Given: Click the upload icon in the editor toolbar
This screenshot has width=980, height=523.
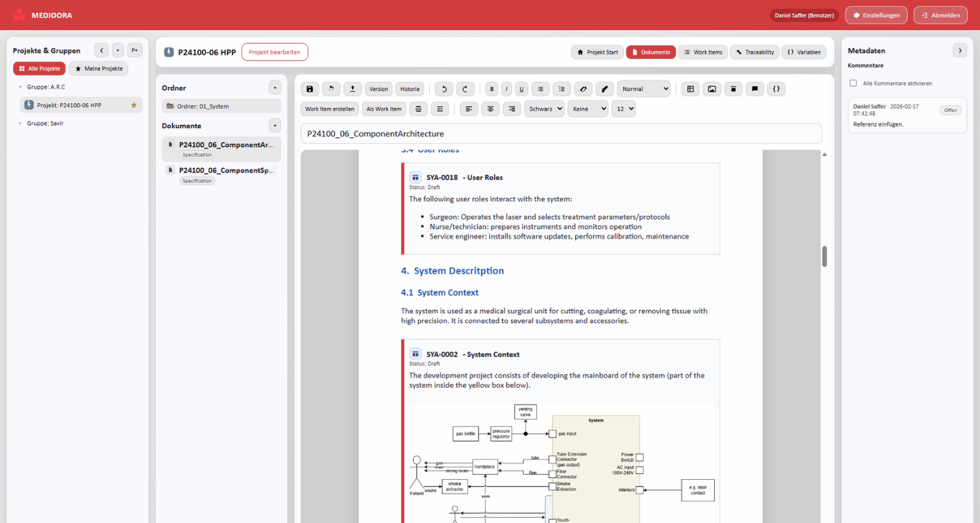Looking at the screenshot, I should (352, 89).
